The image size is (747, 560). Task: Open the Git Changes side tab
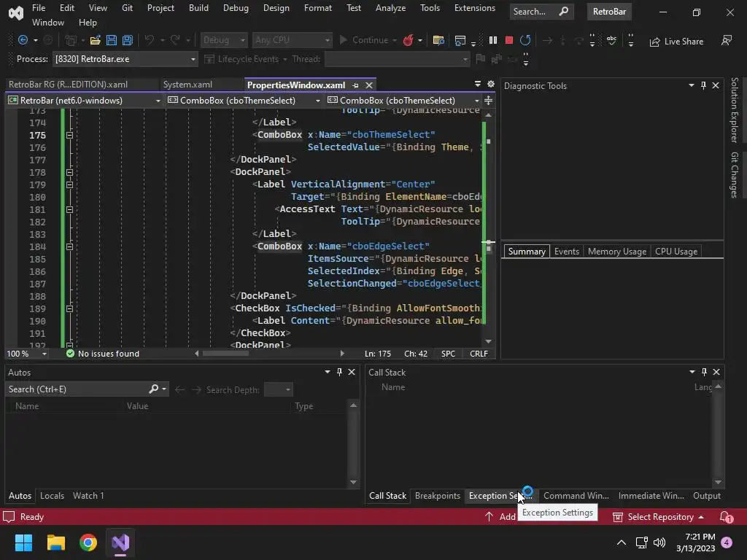point(735,175)
